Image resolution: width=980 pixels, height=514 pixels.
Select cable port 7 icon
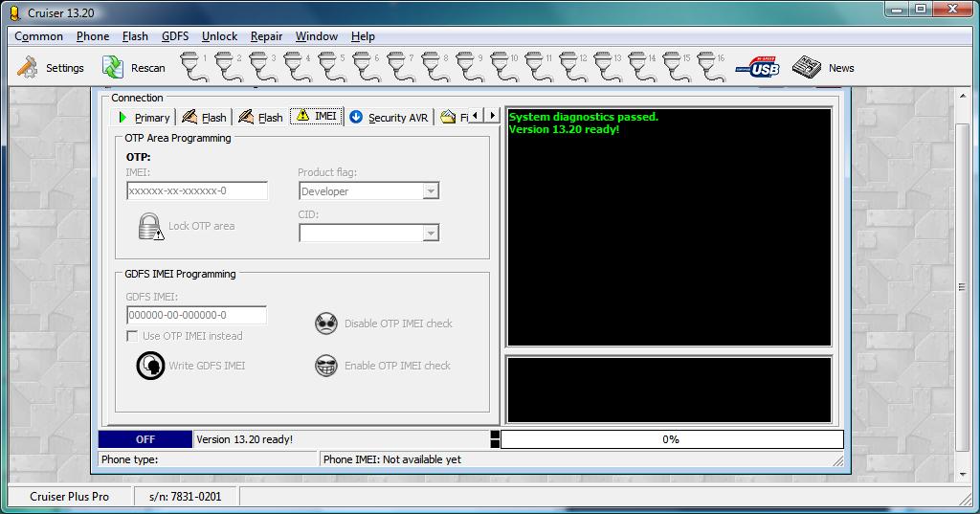point(399,67)
